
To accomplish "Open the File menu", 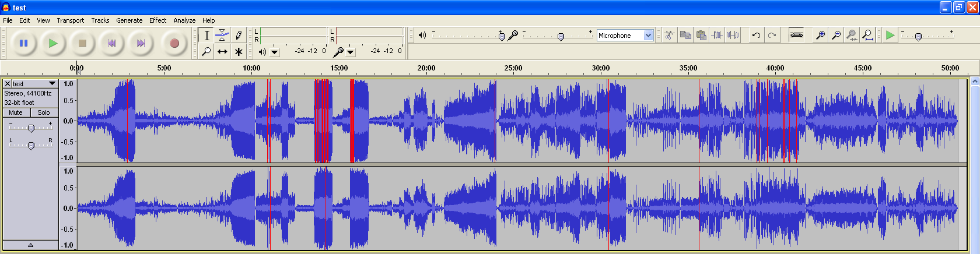I will tap(8, 20).
